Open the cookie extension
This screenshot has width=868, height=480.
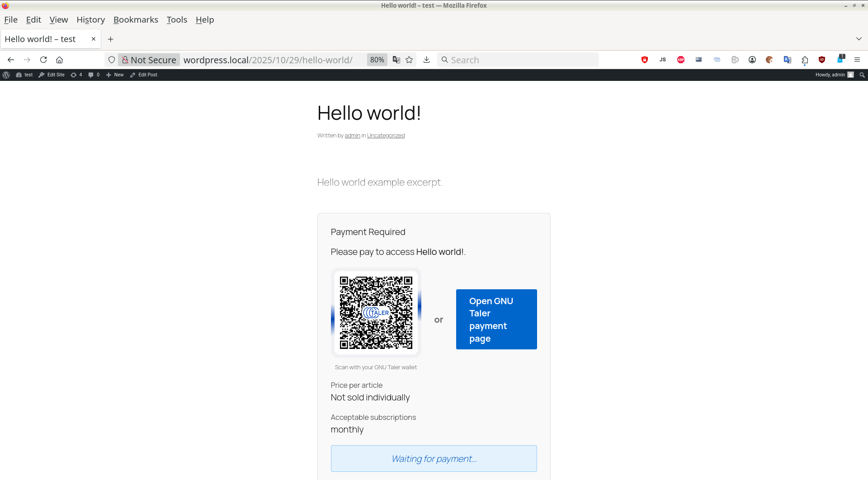tap(769, 60)
